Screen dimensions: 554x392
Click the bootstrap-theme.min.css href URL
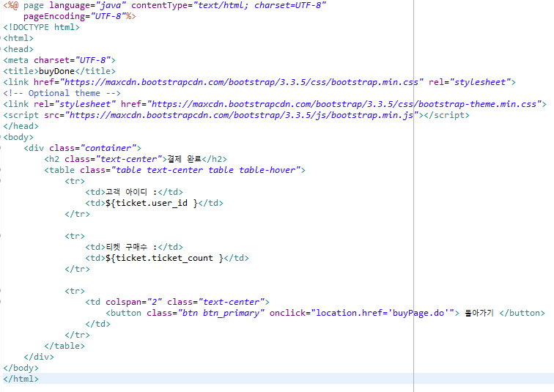click(344, 104)
